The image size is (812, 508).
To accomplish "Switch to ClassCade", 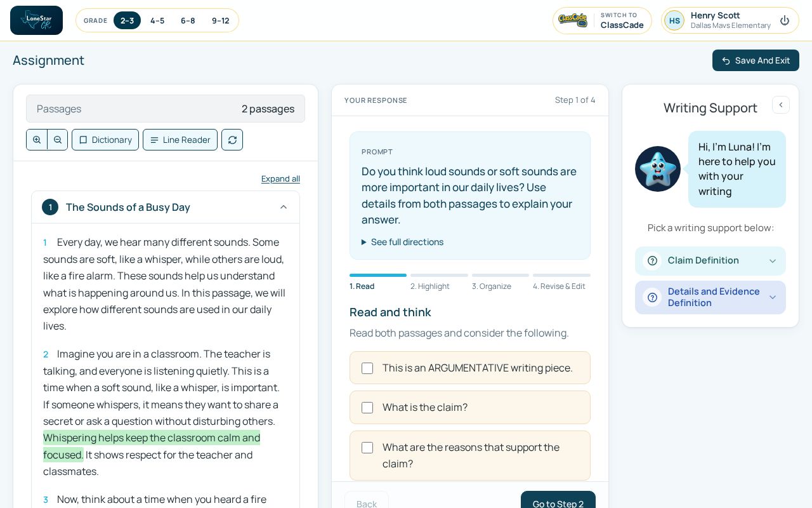I will 602,20.
